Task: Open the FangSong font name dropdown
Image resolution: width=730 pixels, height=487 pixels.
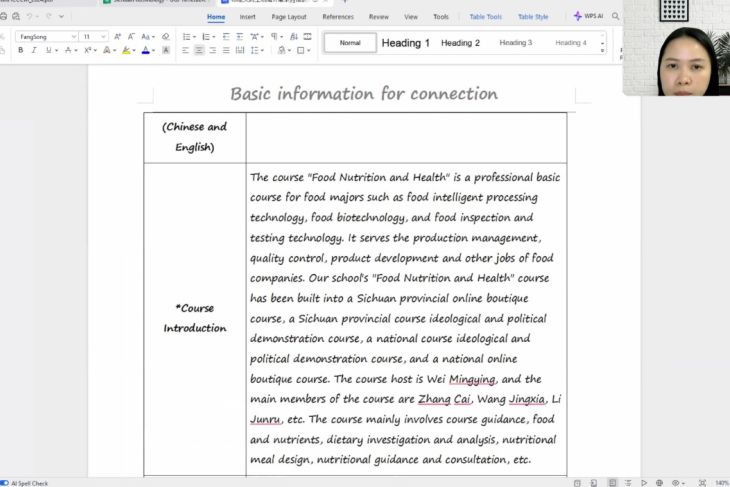Action: click(74, 37)
